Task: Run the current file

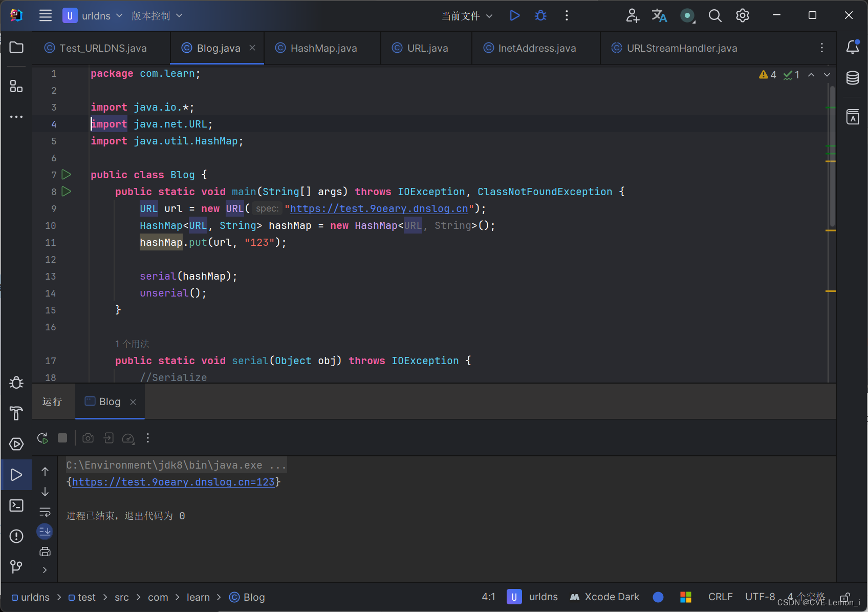Action: (514, 15)
